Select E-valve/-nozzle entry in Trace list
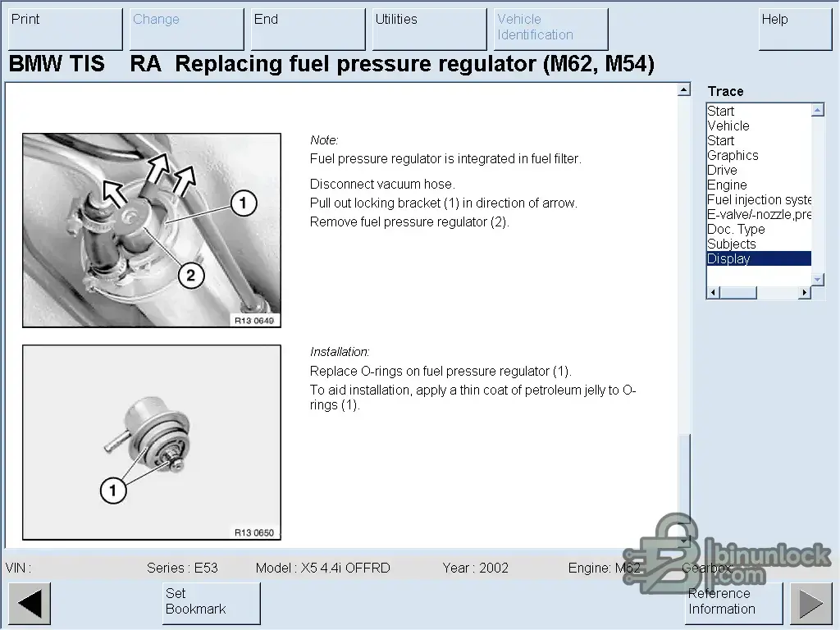The width and height of the screenshot is (840, 630). 759,214
